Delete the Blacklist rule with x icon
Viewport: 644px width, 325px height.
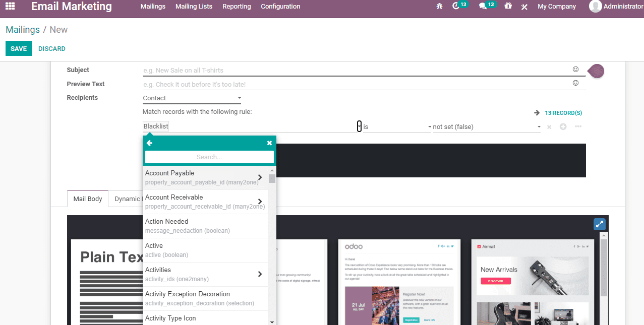pyautogui.click(x=549, y=127)
